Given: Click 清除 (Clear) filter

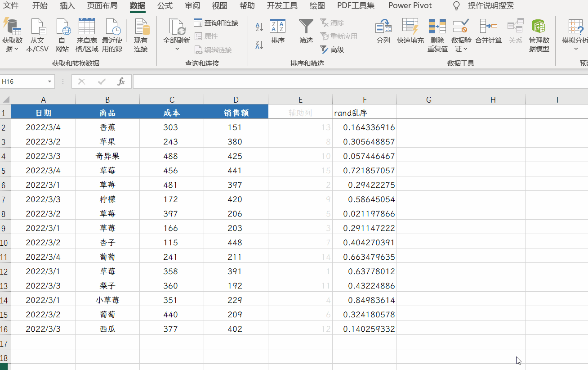Looking at the screenshot, I should [x=332, y=23].
